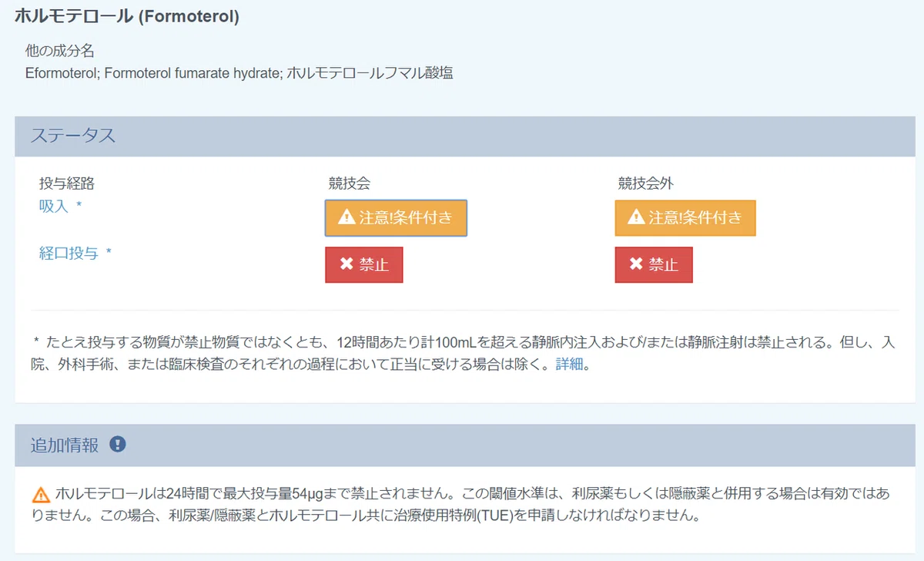924x561 pixels.
Task: Click the 競技会外 column heading
Action: tap(646, 183)
